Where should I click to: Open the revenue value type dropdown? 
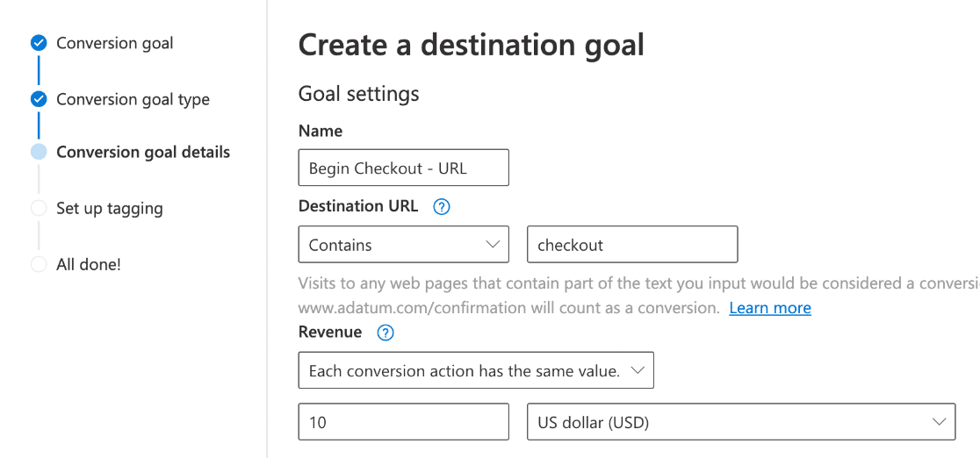476,371
